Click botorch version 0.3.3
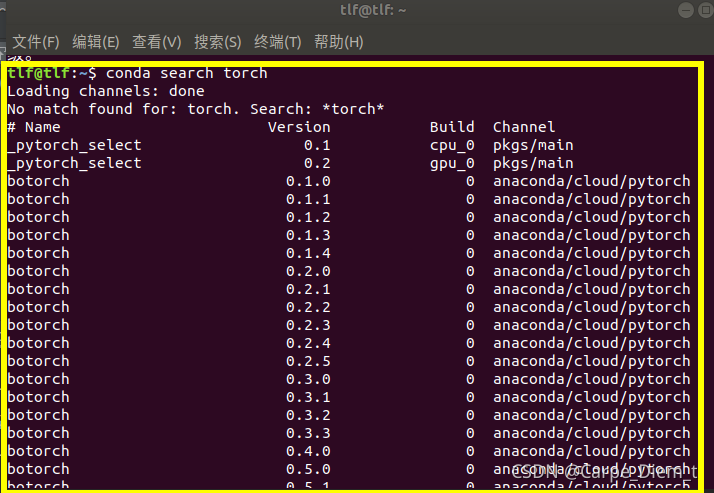 pos(308,433)
